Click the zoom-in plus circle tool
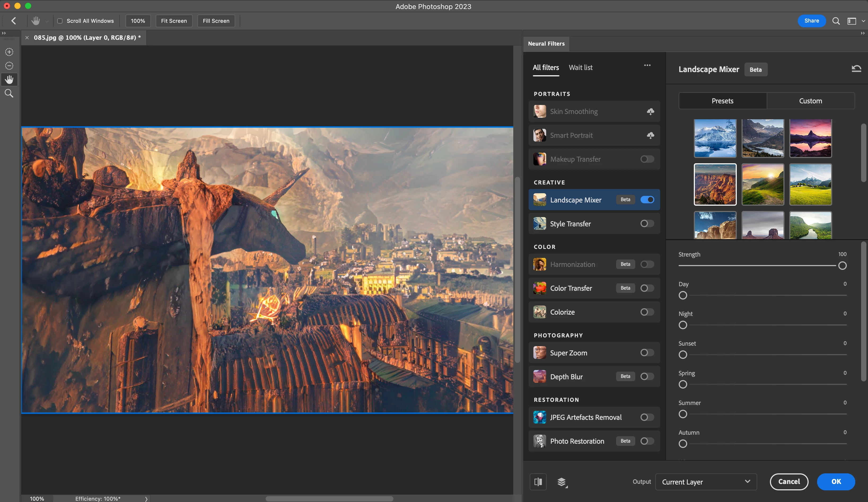This screenshot has height=502, width=868. [x=9, y=52]
